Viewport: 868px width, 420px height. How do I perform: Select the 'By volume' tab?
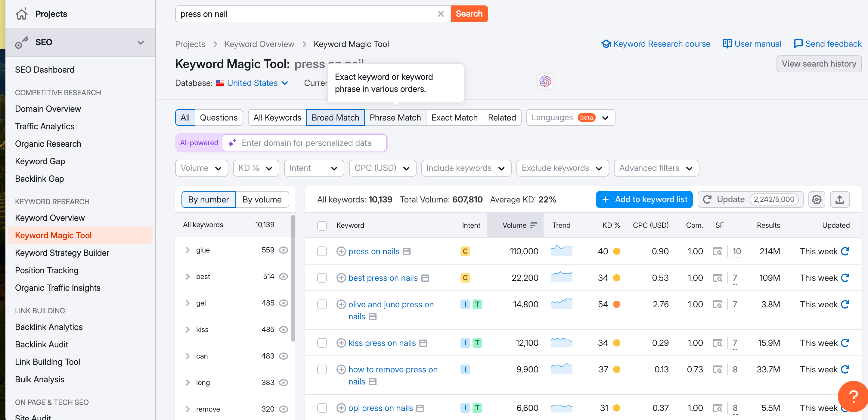[x=262, y=199]
